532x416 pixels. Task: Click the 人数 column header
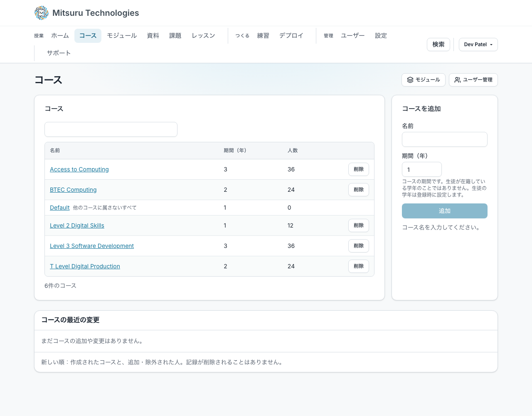click(293, 151)
